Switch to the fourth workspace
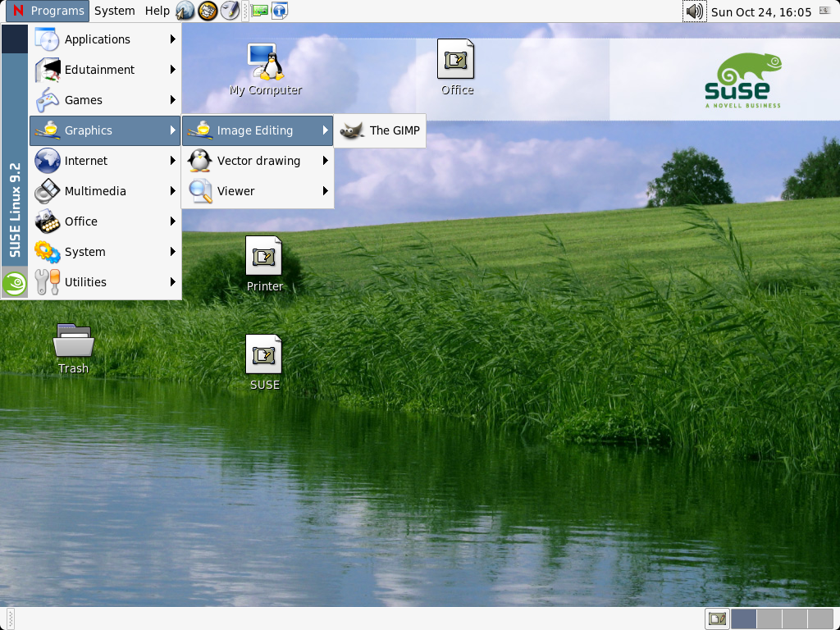840x630 pixels. tap(819, 619)
